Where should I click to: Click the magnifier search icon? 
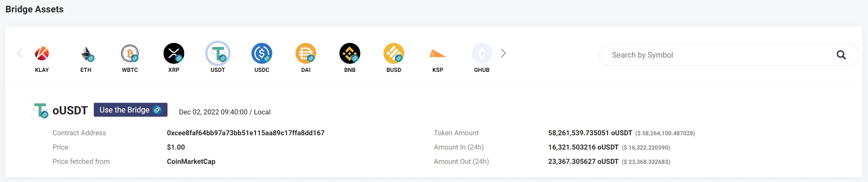(x=841, y=55)
